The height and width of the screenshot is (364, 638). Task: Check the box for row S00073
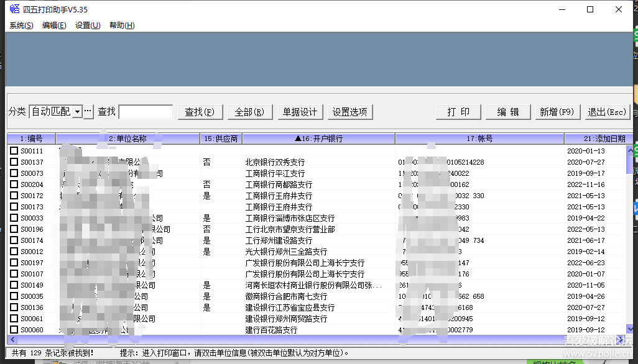(x=14, y=173)
